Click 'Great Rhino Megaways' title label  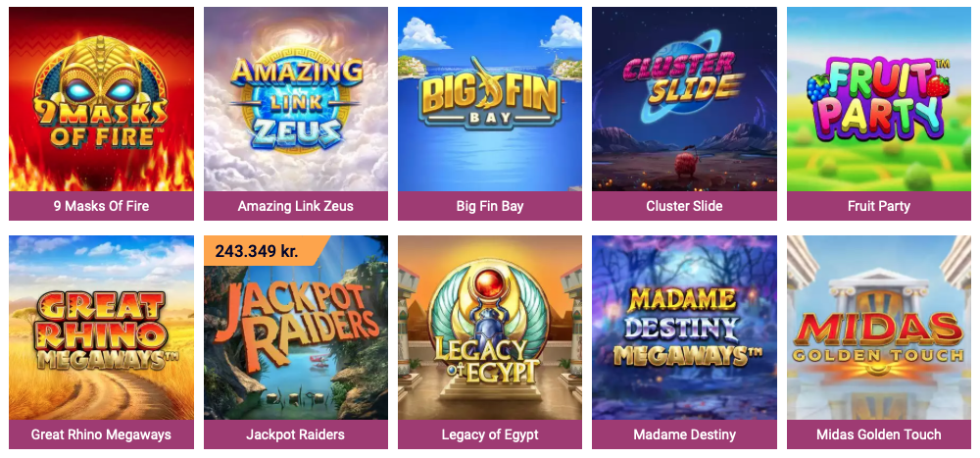click(101, 434)
